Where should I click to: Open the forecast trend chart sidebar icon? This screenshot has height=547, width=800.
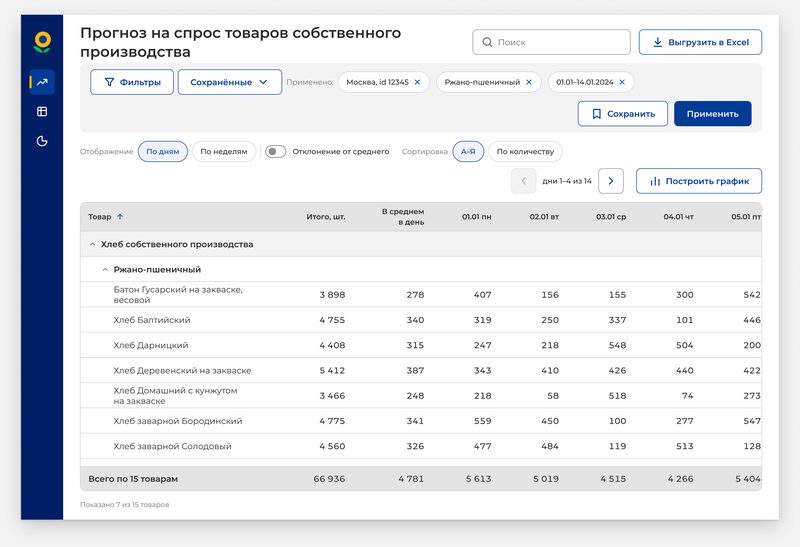click(42, 82)
